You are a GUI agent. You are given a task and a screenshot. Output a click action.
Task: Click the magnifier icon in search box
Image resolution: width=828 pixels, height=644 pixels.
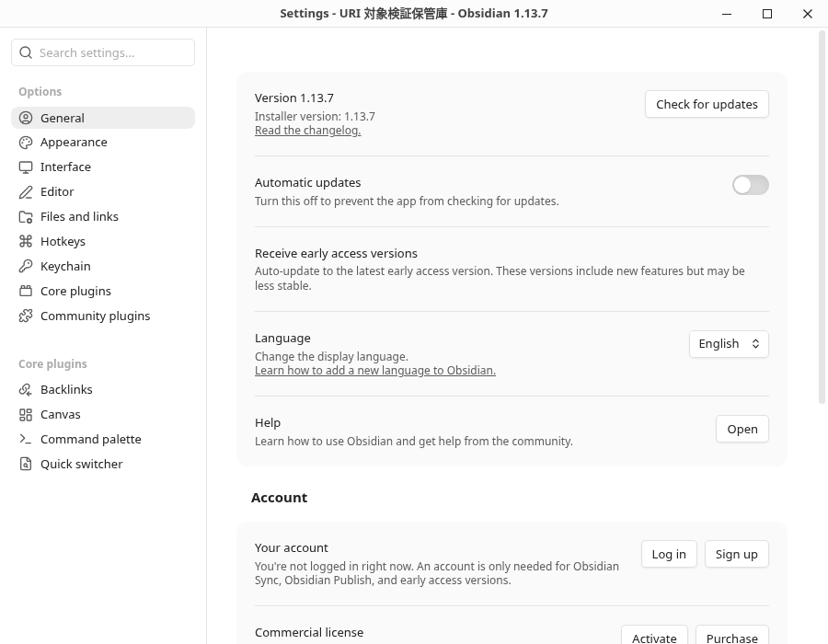[x=26, y=52]
